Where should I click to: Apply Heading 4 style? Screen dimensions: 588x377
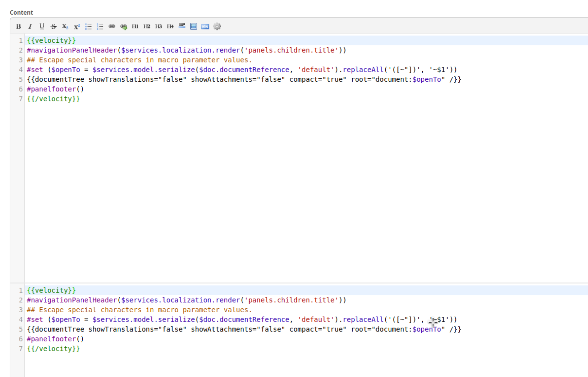(170, 27)
